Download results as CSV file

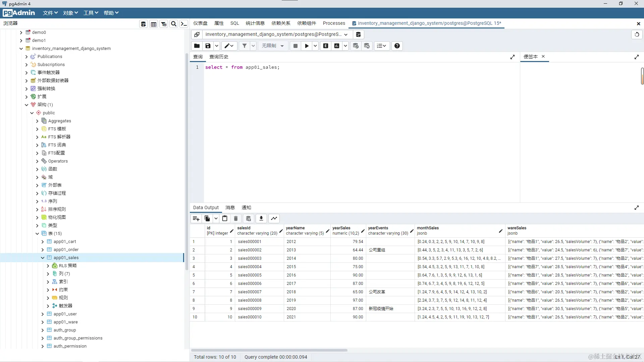(261, 219)
